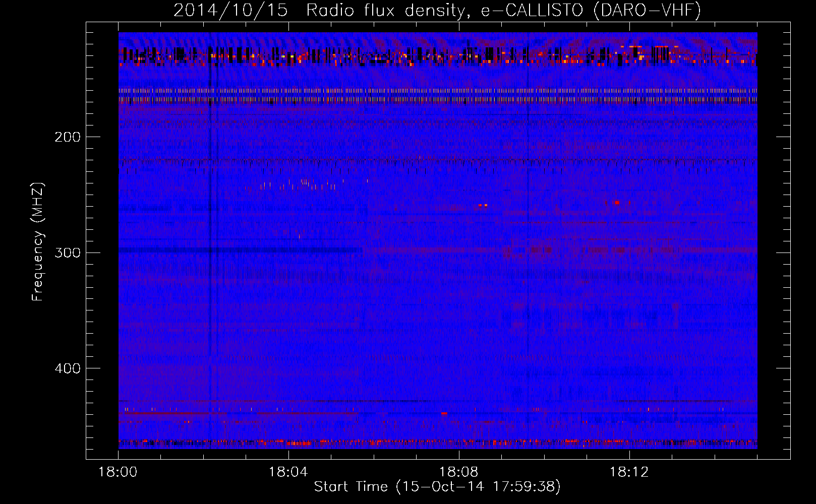The image size is (816, 504).
Task: Click the 18:00 time tick label
Action: coord(118,472)
